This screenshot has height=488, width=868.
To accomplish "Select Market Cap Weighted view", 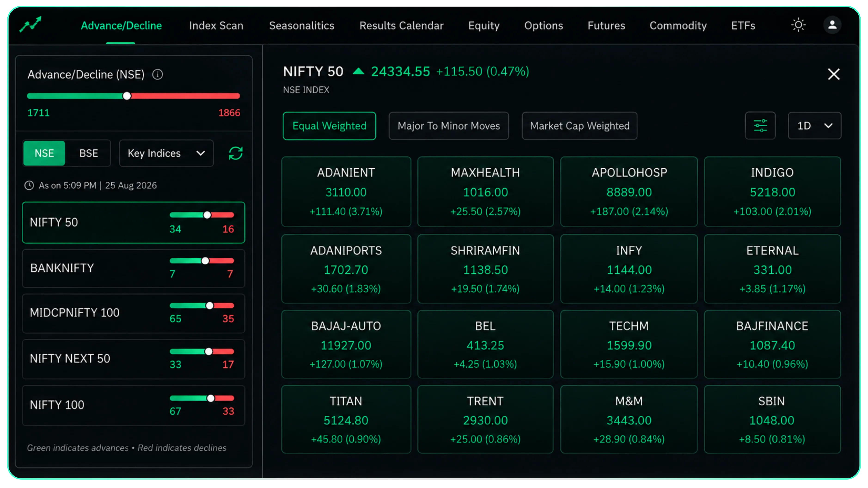I will [x=579, y=126].
